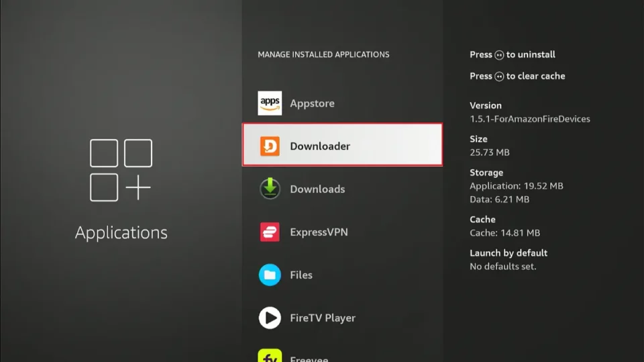This screenshot has width=644, height=362.
Task: Click the 'Manage Installed Applications' heading
Action: [323, 54]
